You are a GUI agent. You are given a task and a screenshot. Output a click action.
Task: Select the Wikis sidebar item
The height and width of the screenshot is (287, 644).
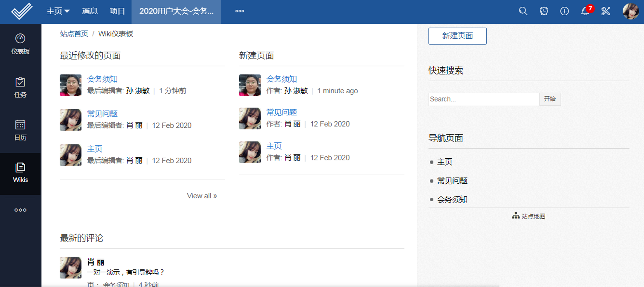pos(20,173)
